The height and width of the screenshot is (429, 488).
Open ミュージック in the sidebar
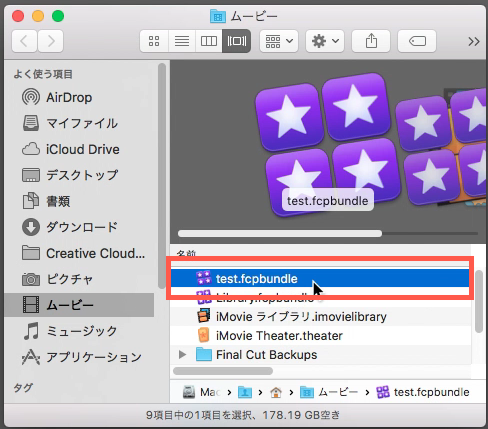click(79, 331)
